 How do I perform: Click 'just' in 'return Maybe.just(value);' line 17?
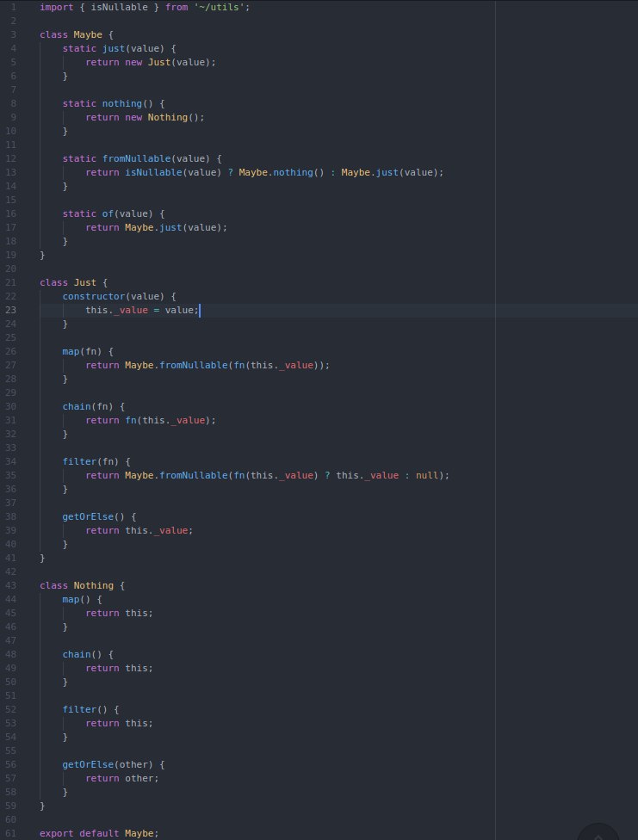tap(170, 228)
